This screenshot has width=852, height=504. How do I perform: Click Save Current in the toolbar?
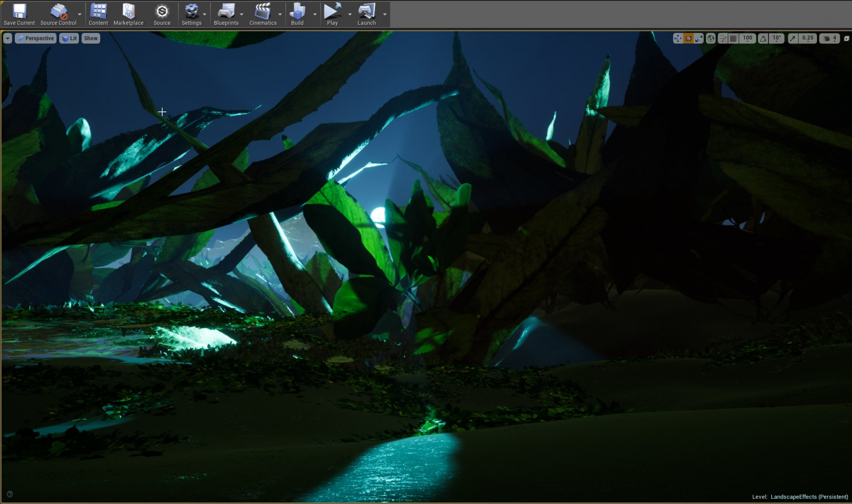coord(19,15)
